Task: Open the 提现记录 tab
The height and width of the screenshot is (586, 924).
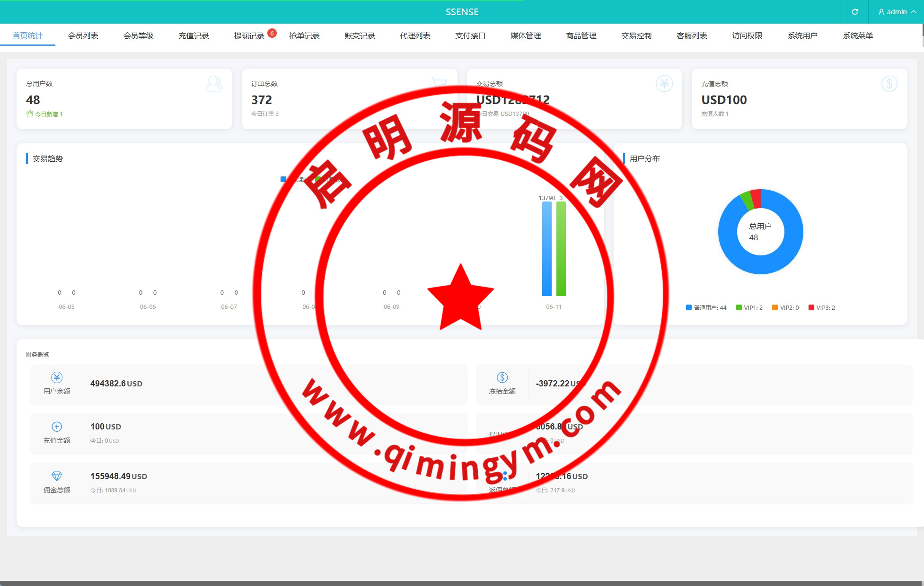Action: [x=249, y=36]
